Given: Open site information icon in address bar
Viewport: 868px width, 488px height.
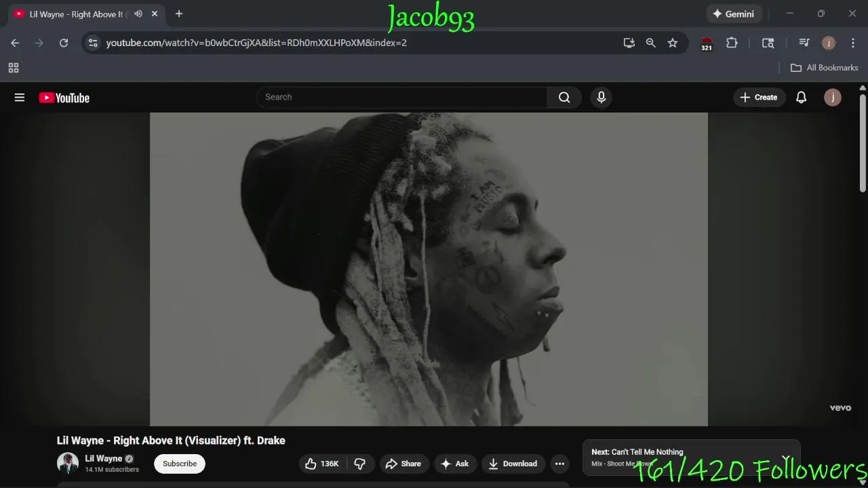Looking at the screenshot, I should tap(93, 43).
